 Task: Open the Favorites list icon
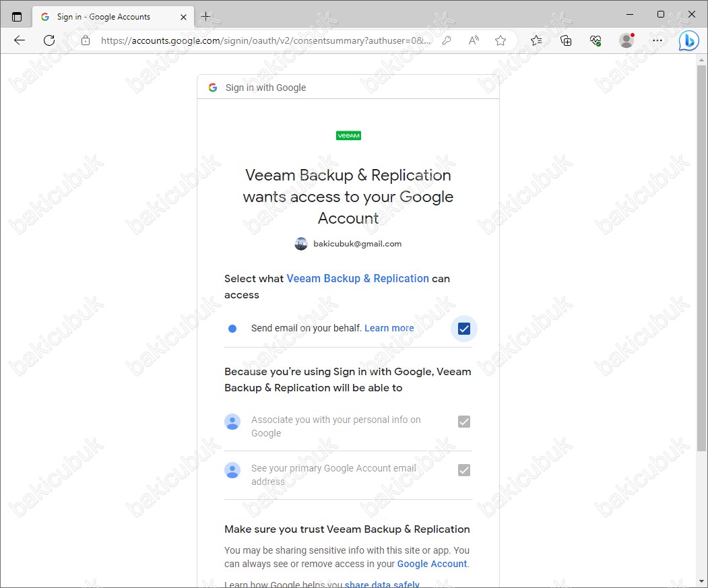(x=536, y=40)
